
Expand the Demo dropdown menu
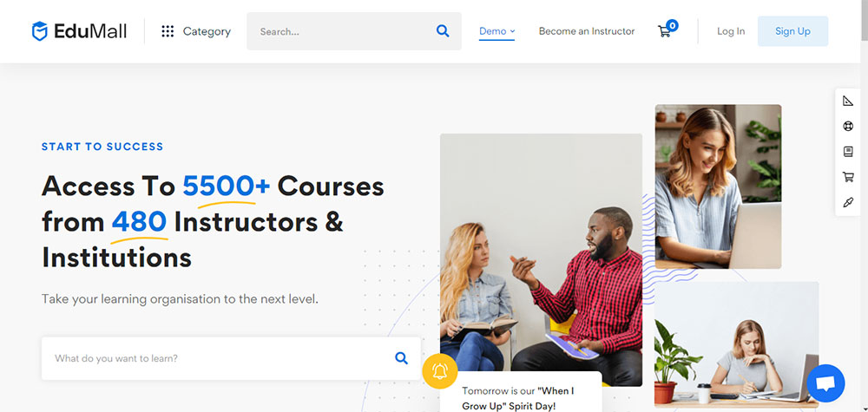[496, 31]
